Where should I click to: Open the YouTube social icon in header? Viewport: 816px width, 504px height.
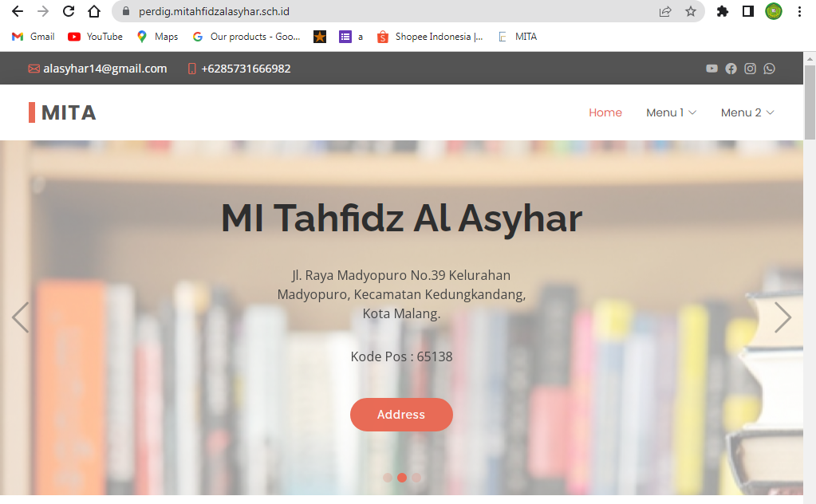[712, 69]
